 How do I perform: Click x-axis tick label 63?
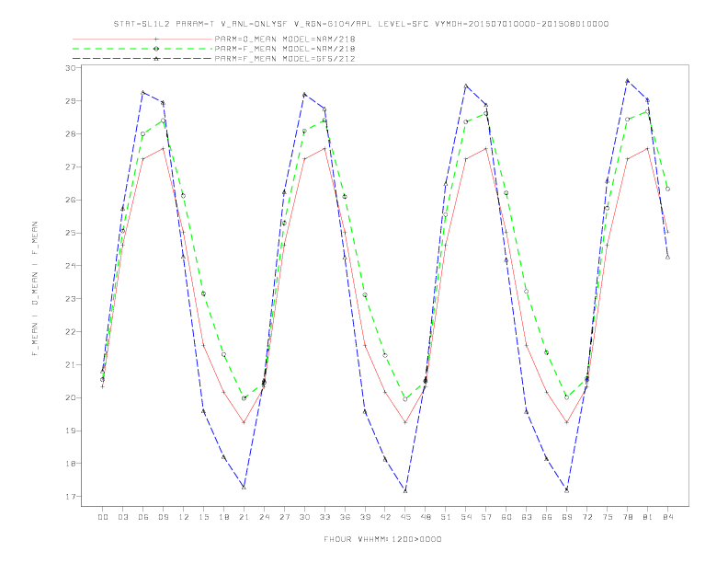[x=527, y=517]
